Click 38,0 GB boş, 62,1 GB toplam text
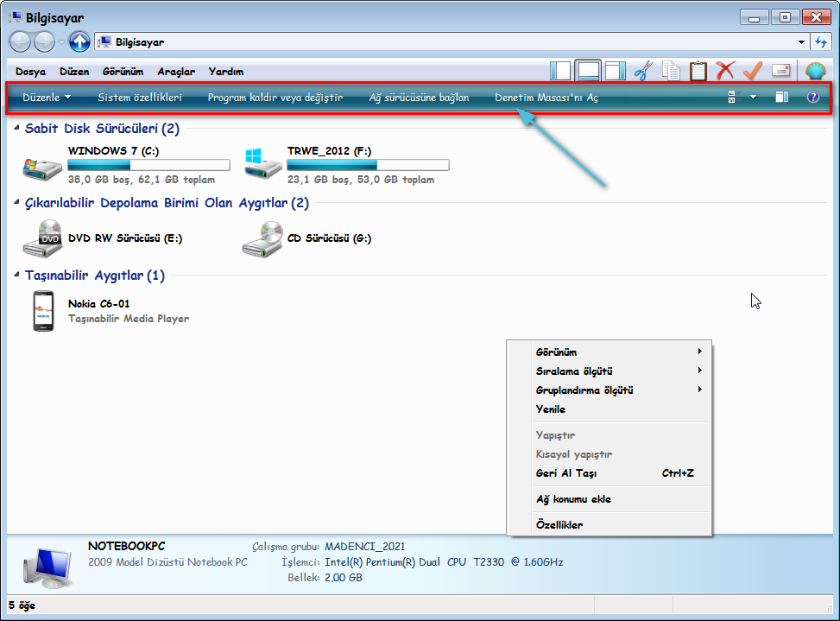Screen dimensions: 840x621 coord(142,180)
